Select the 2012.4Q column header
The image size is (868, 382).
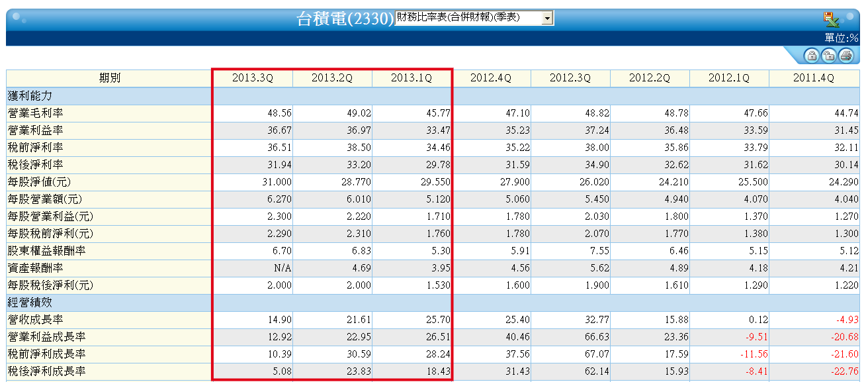pos(491,78)
